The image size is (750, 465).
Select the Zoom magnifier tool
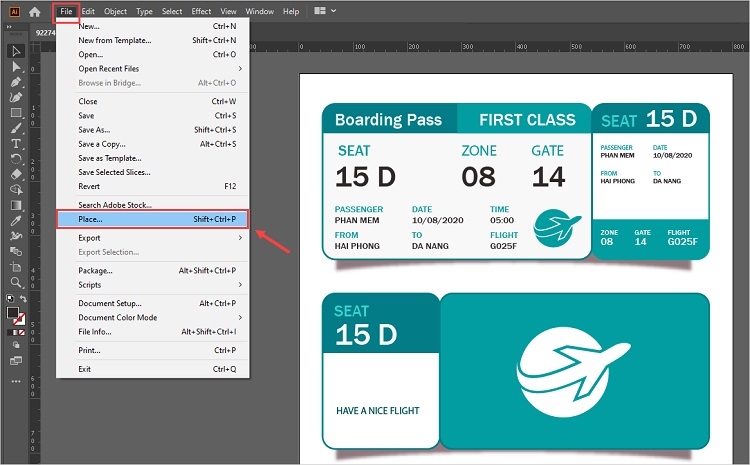pyautogui.click(x=16, y=282)
